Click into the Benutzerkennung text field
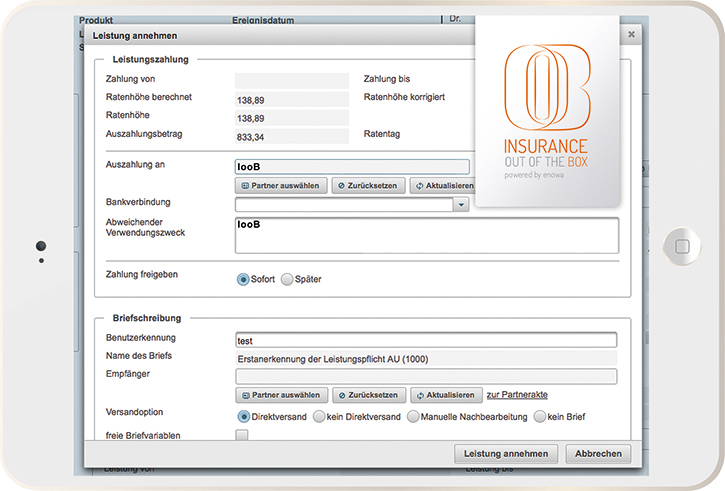Screen dimensions: 725x491 pyautogui.click(x=425, y=340)
